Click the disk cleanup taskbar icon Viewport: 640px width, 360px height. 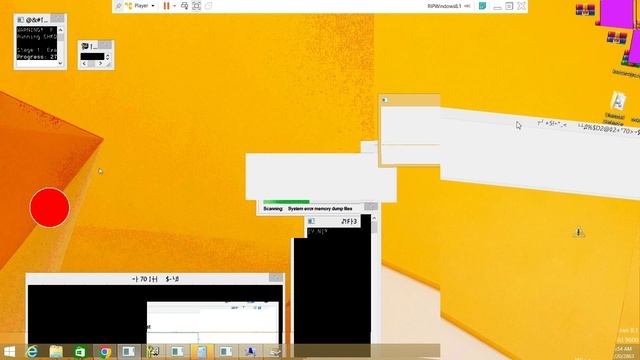point(275,351)
